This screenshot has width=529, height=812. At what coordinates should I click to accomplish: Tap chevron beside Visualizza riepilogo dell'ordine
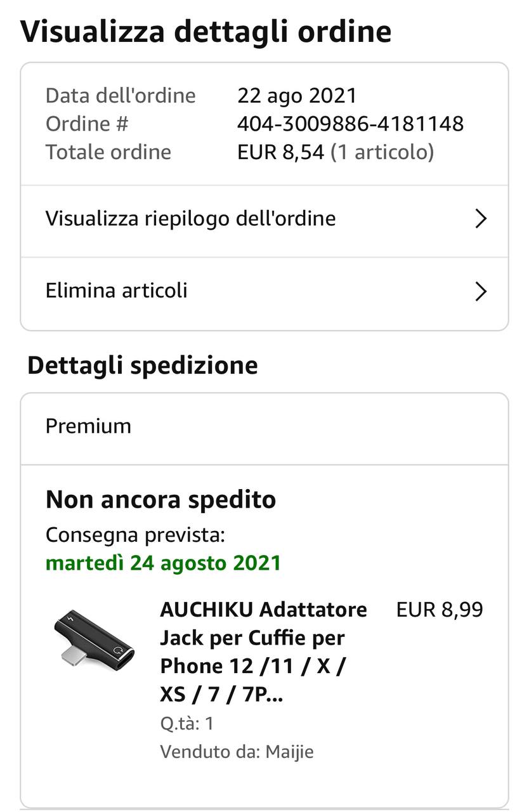coord(481,219)
